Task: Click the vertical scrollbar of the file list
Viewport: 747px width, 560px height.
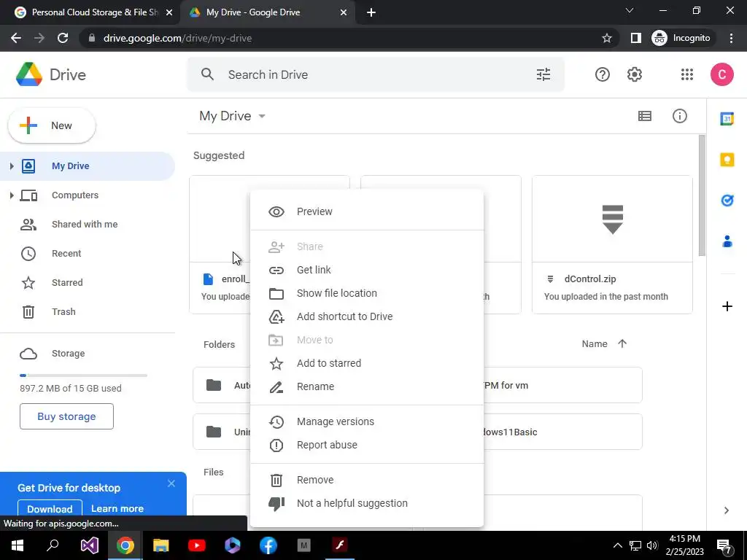Action: (702, 195)
